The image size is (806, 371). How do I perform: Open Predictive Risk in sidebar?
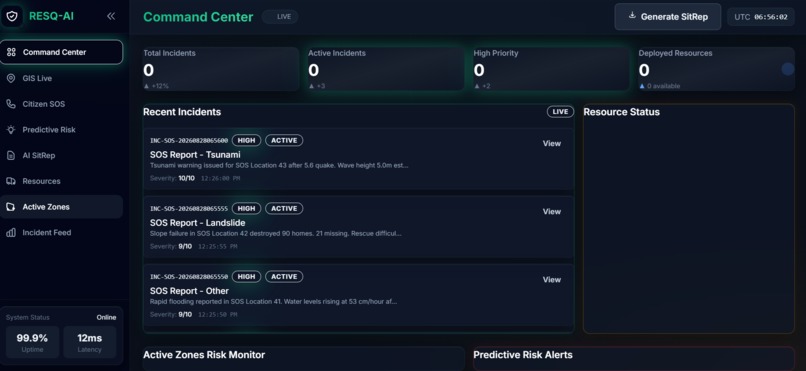click(62, 129)
